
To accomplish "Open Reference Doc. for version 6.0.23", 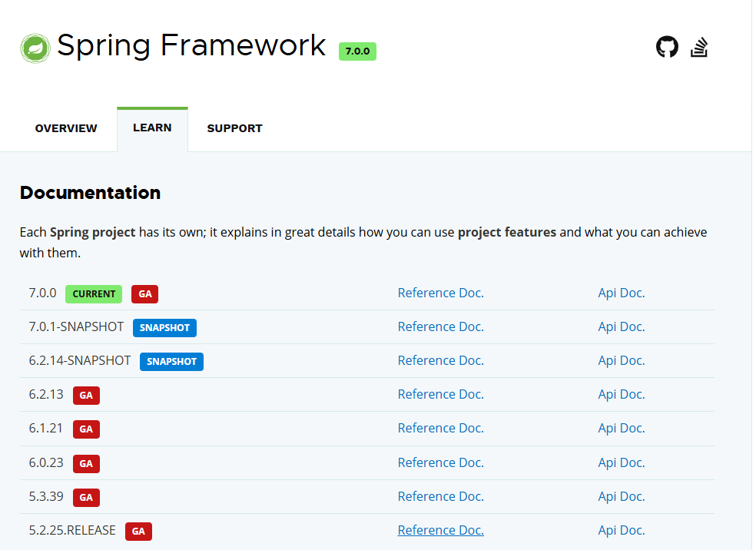I will (441, 462).
